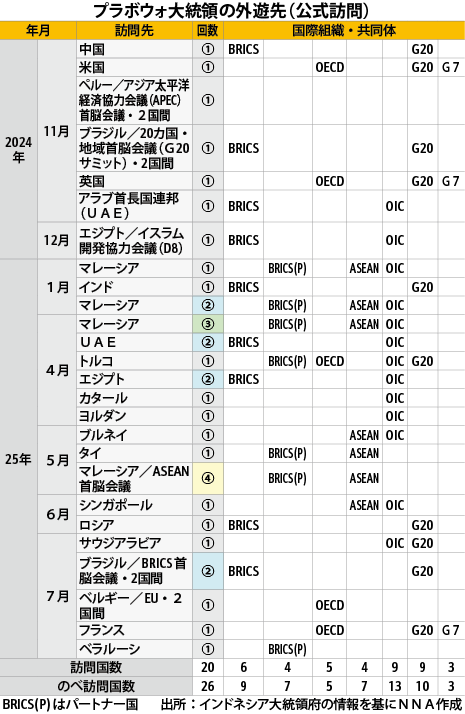Click the 中国 destination cell
Screen dimensions: 465x714
click(x=134, y=49)
